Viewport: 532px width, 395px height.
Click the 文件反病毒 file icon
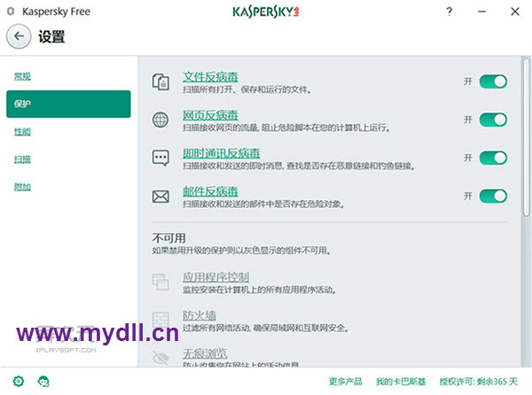click(160, 81)
